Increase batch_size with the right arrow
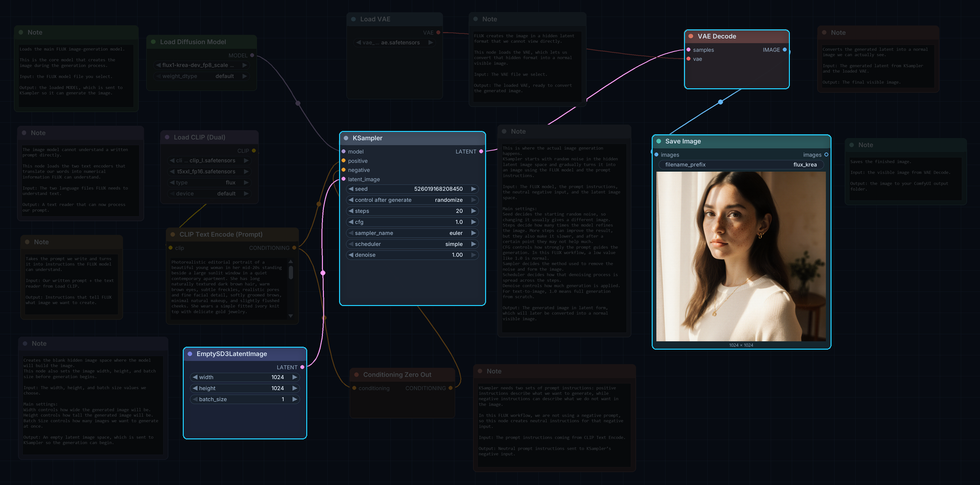Viewport: 980px width, 485px height. [294, 399]
